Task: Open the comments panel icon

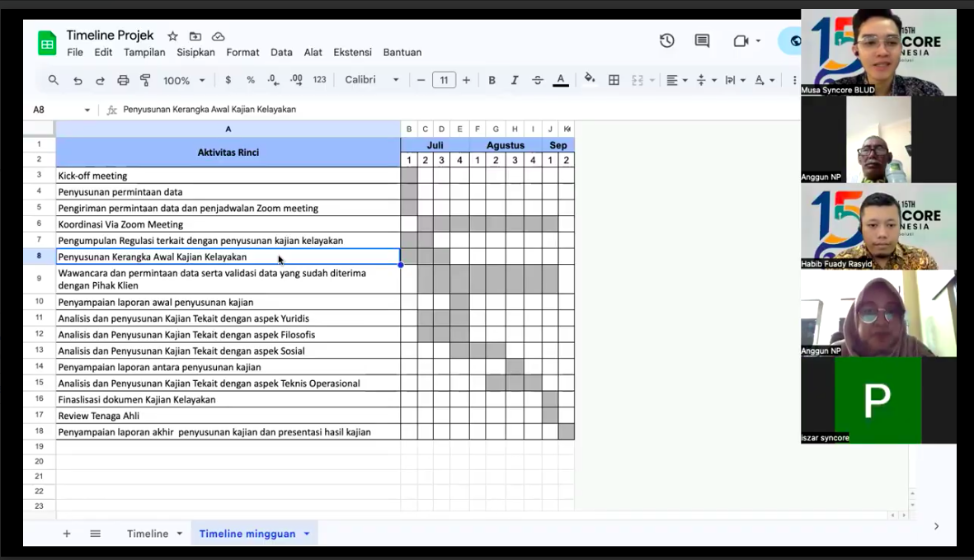Action: pyautogui.click(x=702, y=41)
